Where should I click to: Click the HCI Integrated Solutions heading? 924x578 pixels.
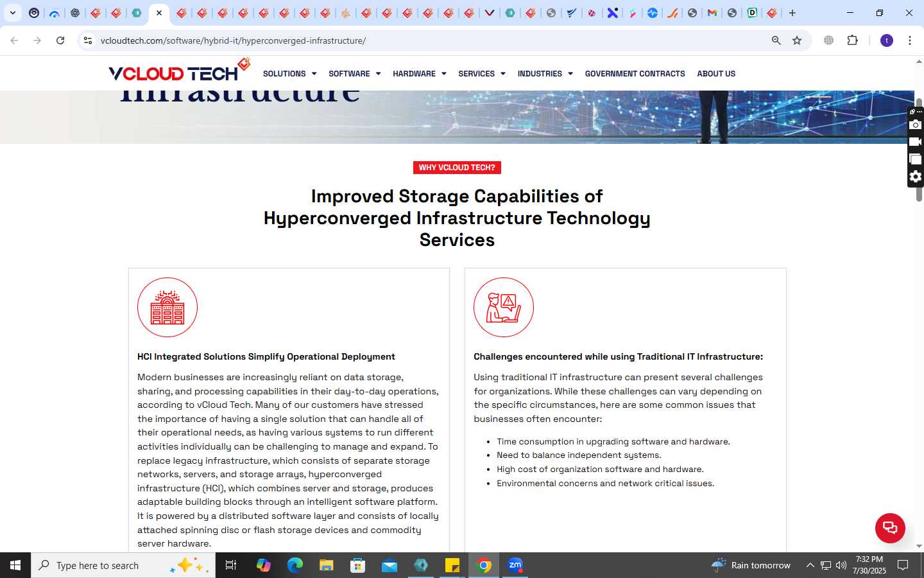click(x=266, y=356)
